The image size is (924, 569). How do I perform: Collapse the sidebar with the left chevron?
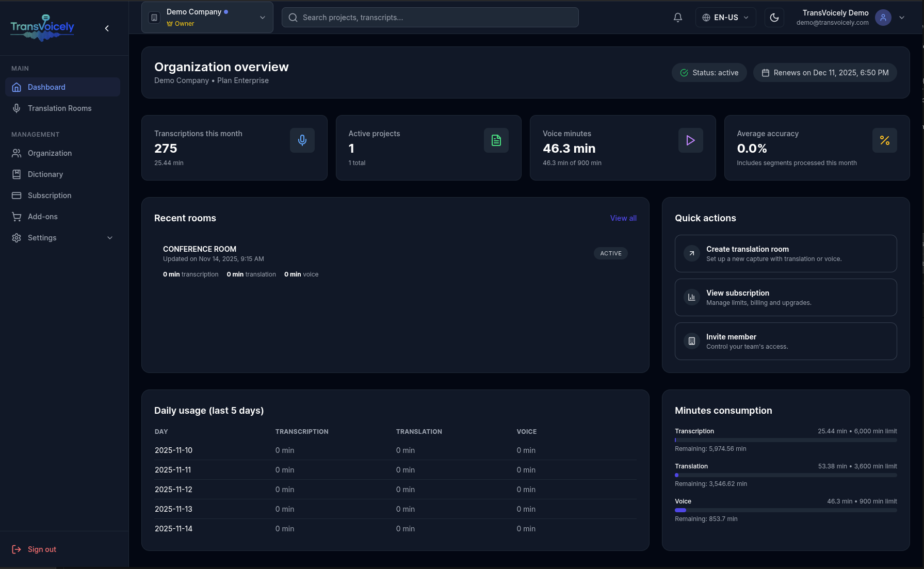(107, 28)
